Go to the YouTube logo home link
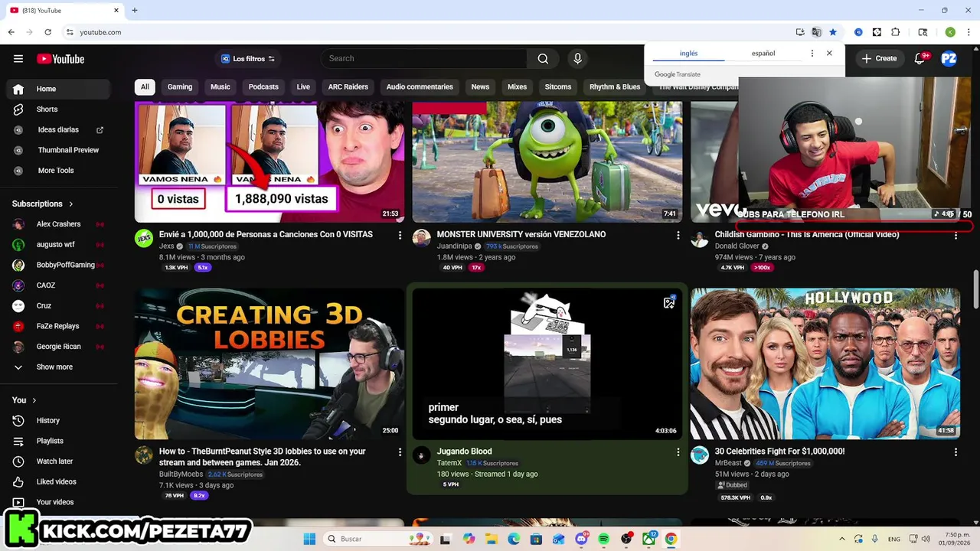This screenshot has height=551, width=980. (x=60, y=59)
